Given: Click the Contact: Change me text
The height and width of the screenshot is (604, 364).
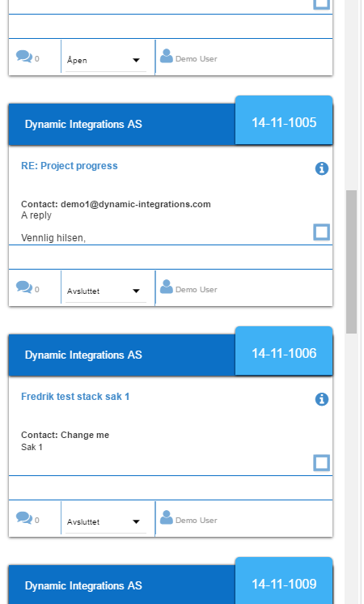Looking at the screenshot, I should pyautogui.click(x=65, y=435).
